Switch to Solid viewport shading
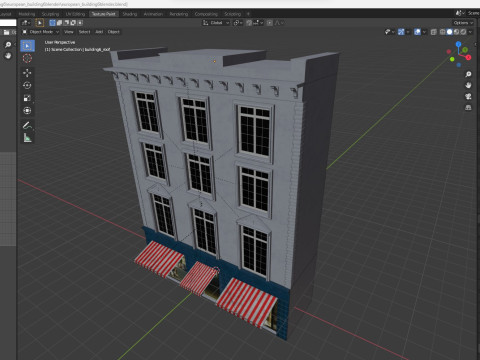480x360 pixels. coord(449,32)
